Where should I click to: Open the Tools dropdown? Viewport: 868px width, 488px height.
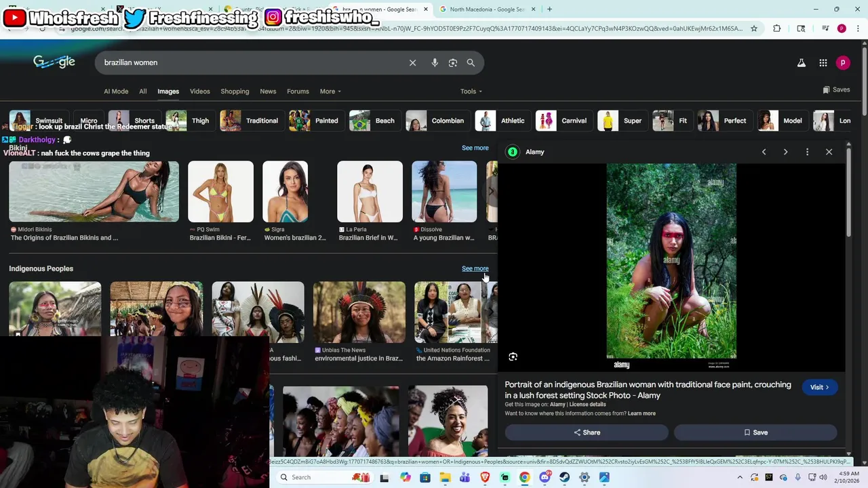click(471, 91)
